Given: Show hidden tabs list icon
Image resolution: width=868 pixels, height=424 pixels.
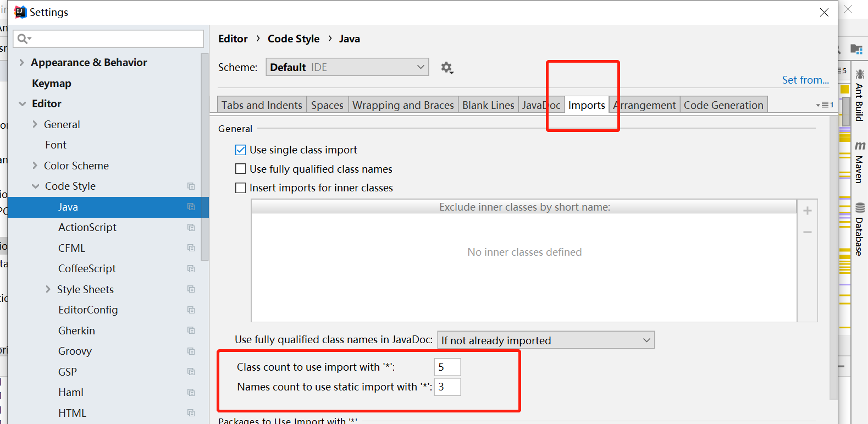Looking at the screenshot, I should tap(825, 105).
